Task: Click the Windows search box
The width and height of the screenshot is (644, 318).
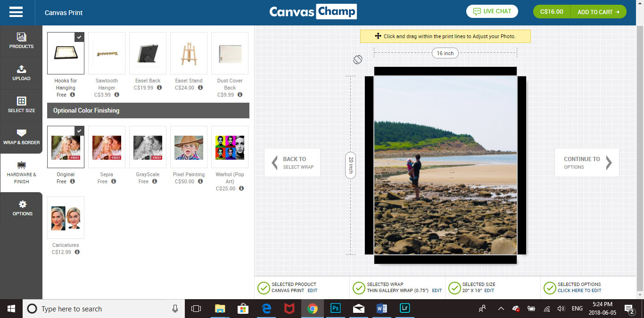Action: [x=104, y=309]
